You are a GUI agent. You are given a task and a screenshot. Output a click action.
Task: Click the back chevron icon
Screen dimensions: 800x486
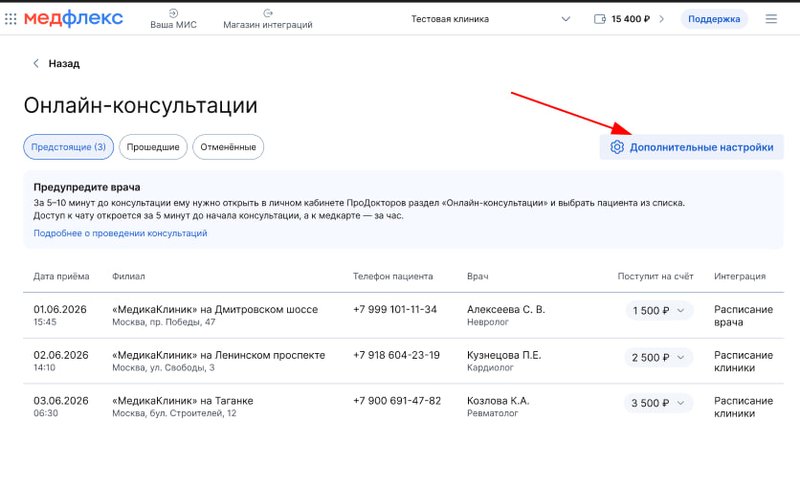[x=36, y=63]
